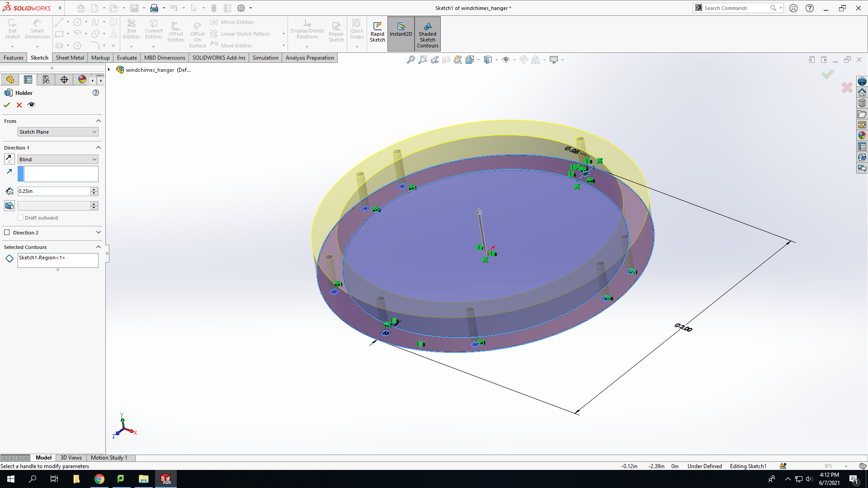Open the Design Library task pane tab
Image resolution: width=868 pixels, height=488 pixels.
tap(862, 103)
